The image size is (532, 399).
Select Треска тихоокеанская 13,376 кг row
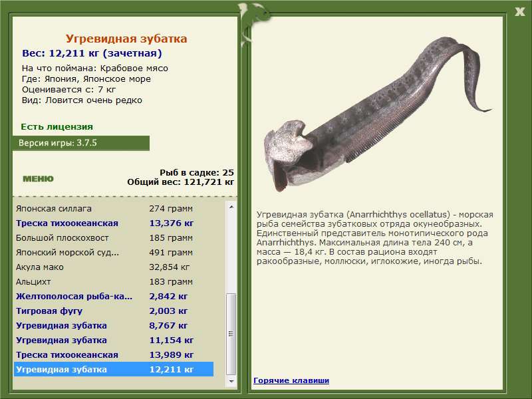(x=114, y=223)
